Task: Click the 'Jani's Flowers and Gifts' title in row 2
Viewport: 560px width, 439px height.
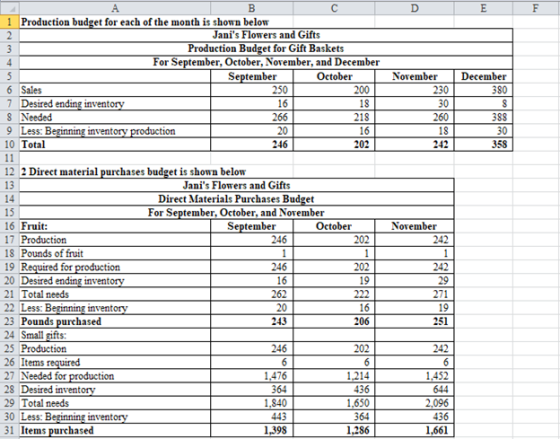Action: [x=266, y=35]
